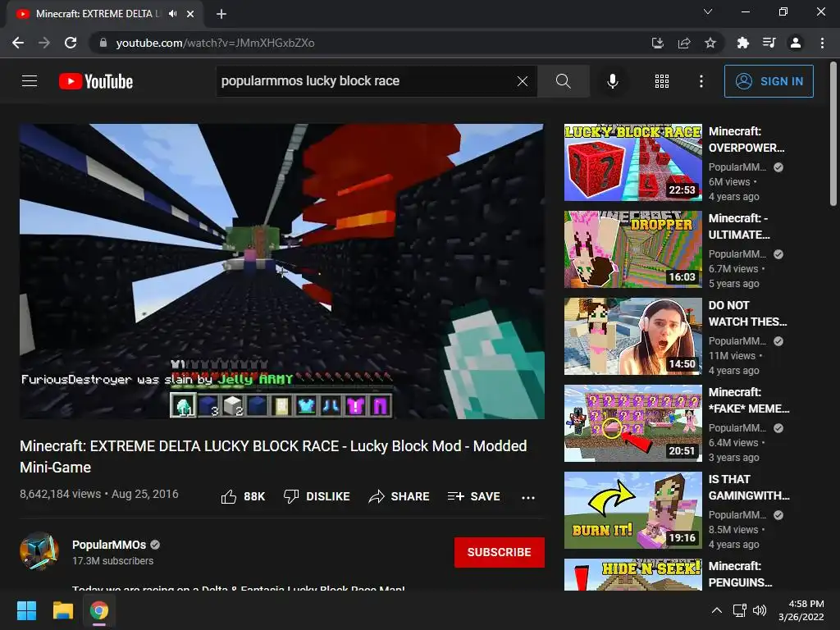Open the tab search chevron
The image size is (840, 630).
tap(708, 11)
